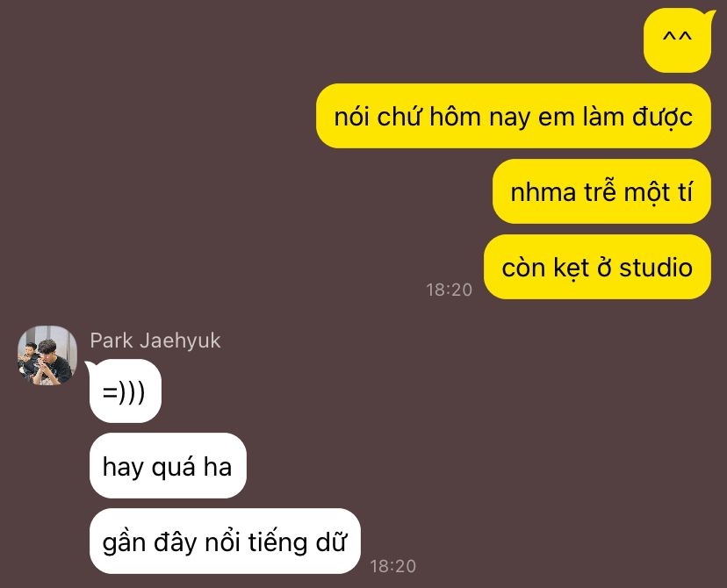Click the word "Jaehyuk" in the contact name

tap(180, 341)
